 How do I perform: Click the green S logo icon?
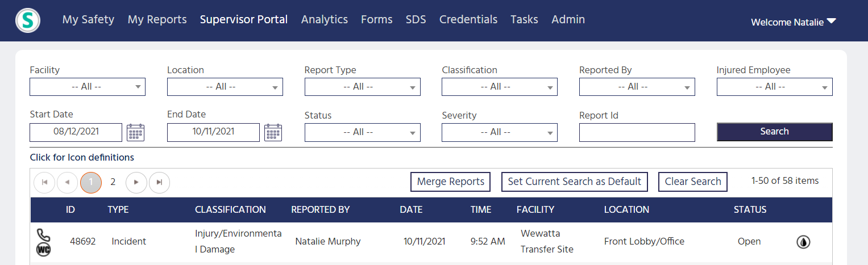click(x=27, y=20)
